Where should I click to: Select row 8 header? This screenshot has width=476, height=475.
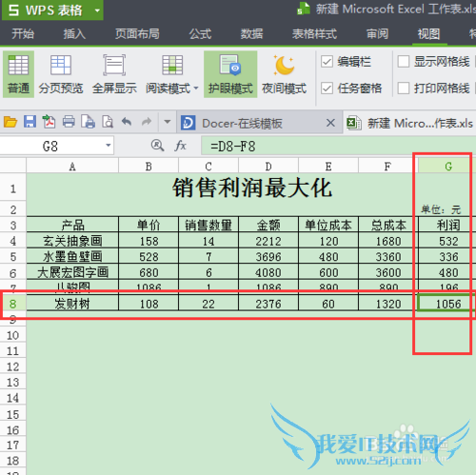(12, 304)
